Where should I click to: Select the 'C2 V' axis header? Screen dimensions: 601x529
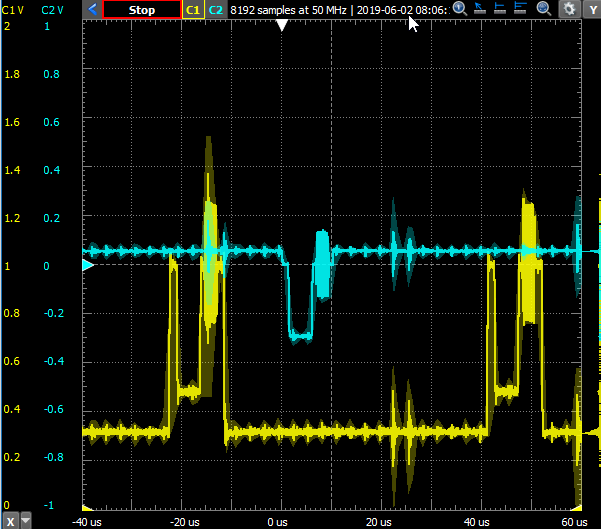tap(52, 10)
